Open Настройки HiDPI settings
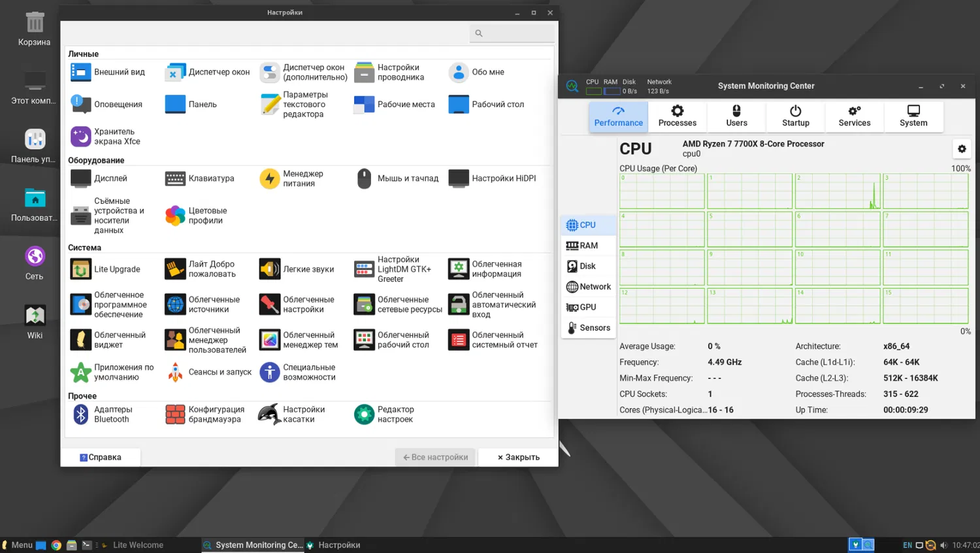This screenshot has height=553, width=980. [493, 178]
